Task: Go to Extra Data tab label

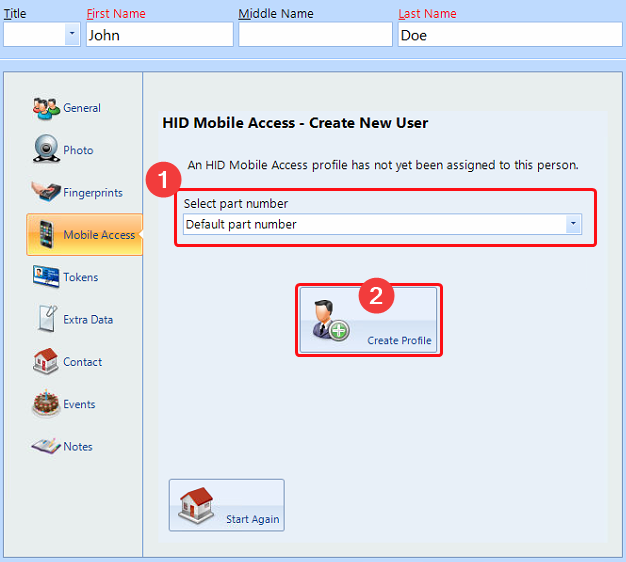Action: pos(88,320)
